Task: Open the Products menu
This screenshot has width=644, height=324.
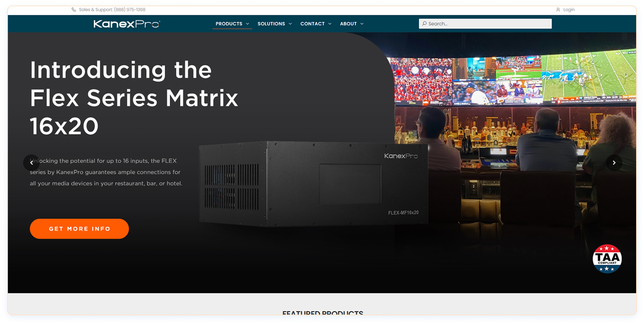Action: 229,24
